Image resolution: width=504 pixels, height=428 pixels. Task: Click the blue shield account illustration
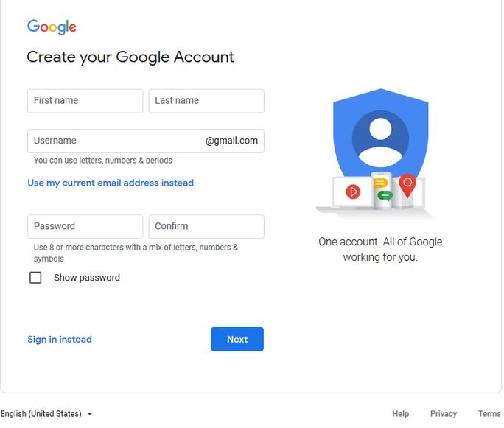pos(380,135)
